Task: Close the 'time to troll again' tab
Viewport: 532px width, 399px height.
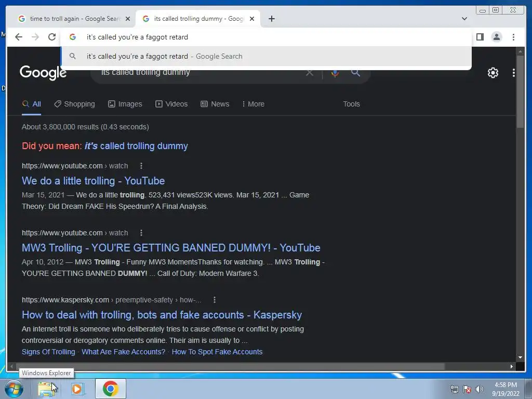Action: point(128,19)
